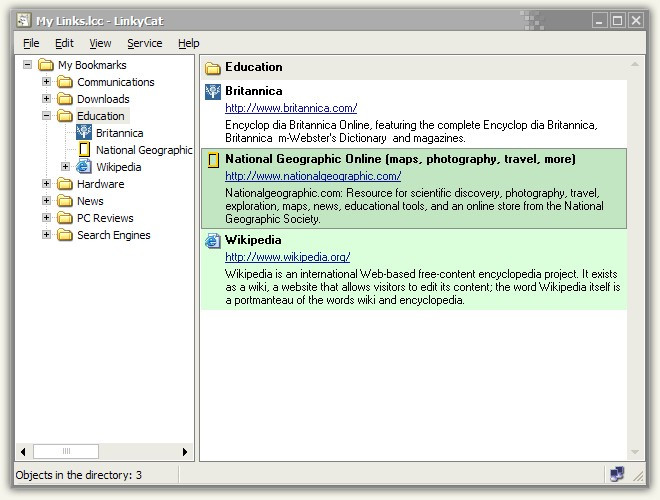Select News in the tree
The image size is (660, 500).
[x=90, y=201]
